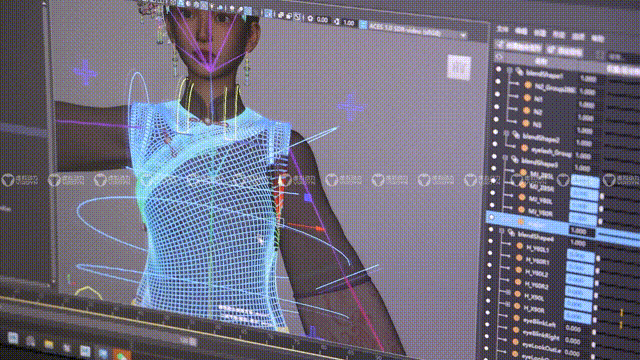Screen dimensions: 640x360
Task: Select the blendShape1 deformer icon
Action: coord(519,72)
